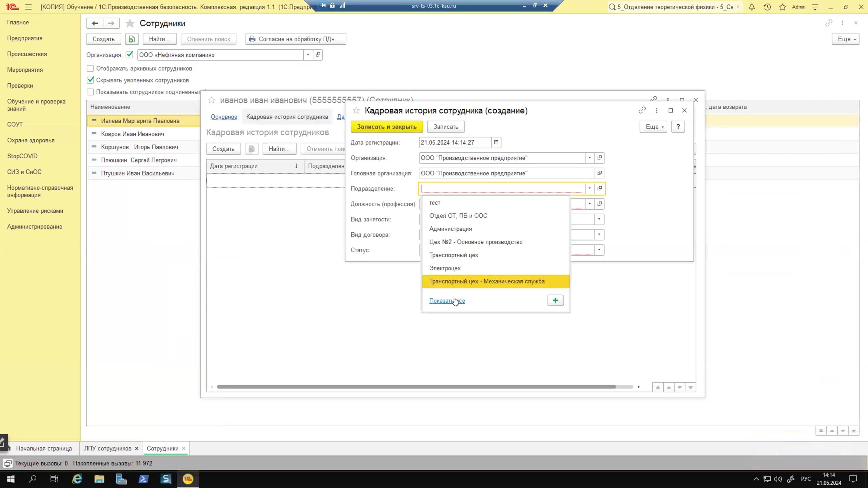This screenshot has height=488, width=868.
Task: Add new department with green plus button
Action: coord(555,300)
